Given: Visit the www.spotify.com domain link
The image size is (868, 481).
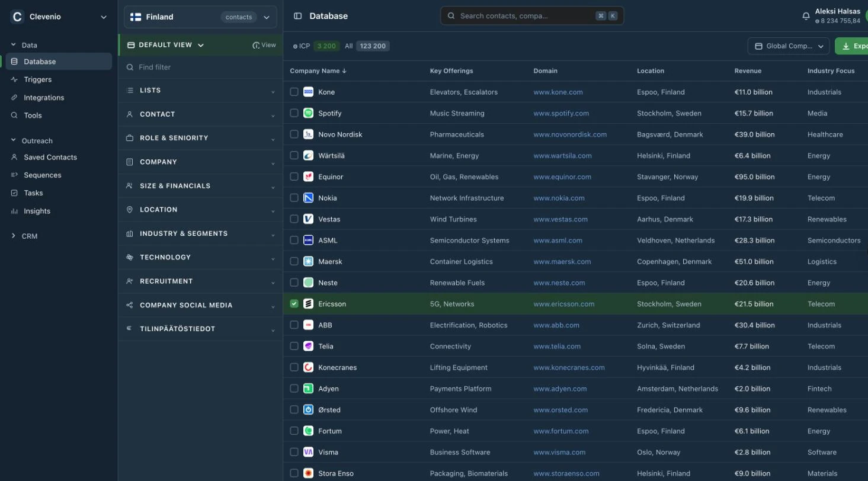Looking at the screenshot, I should tap(561, 113).
